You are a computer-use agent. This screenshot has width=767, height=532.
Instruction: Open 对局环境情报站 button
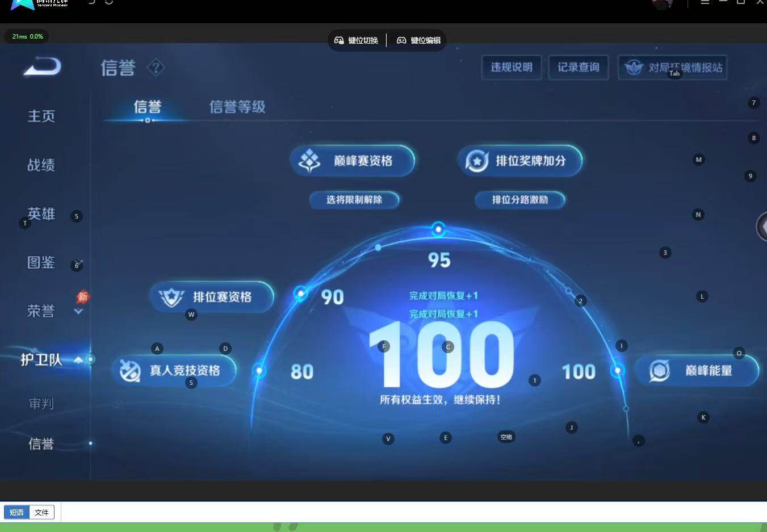(x=672, y=68)
